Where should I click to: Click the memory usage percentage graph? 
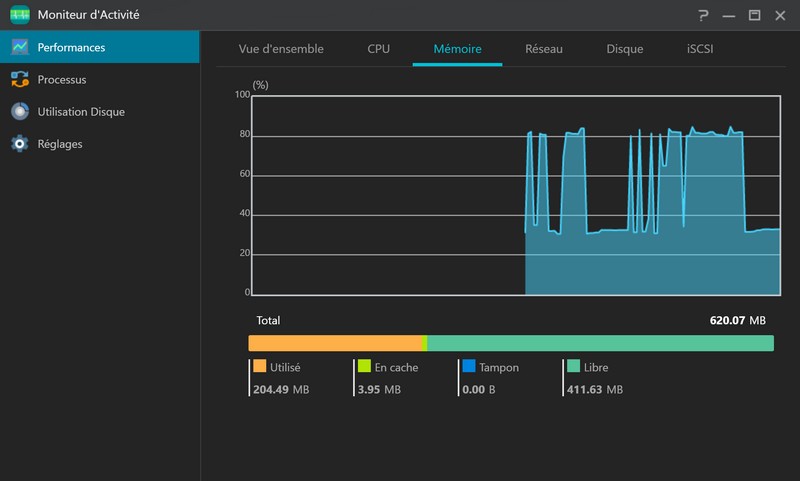(516, 195)
